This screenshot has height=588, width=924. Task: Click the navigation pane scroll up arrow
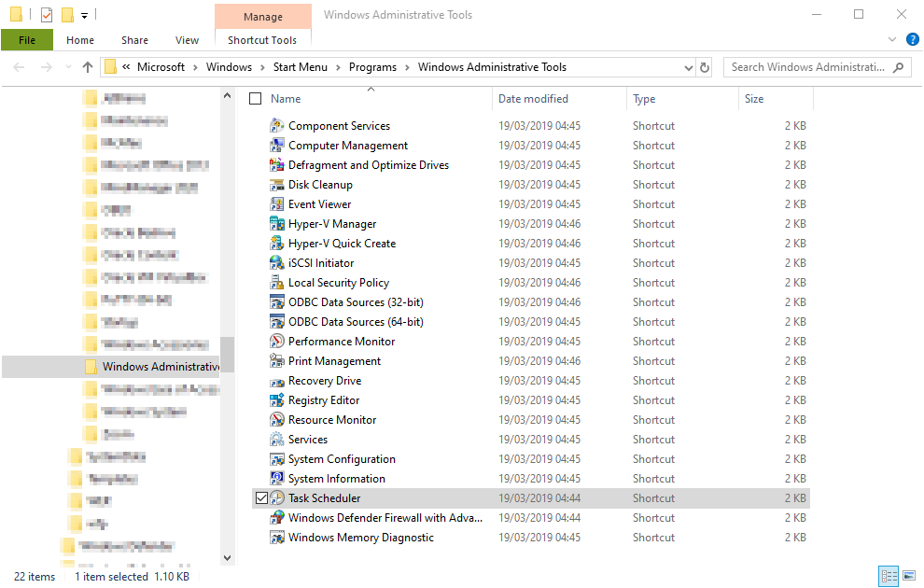[x=228, y=95]
